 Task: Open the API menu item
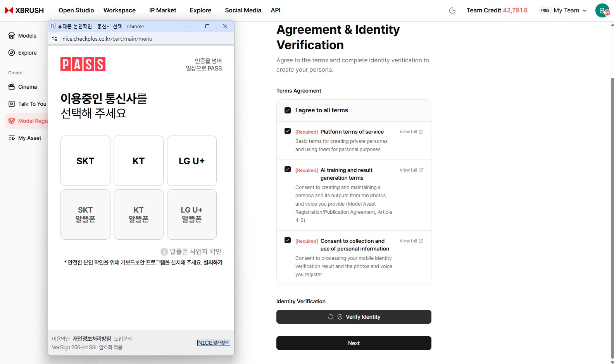[x=276, y=10]
